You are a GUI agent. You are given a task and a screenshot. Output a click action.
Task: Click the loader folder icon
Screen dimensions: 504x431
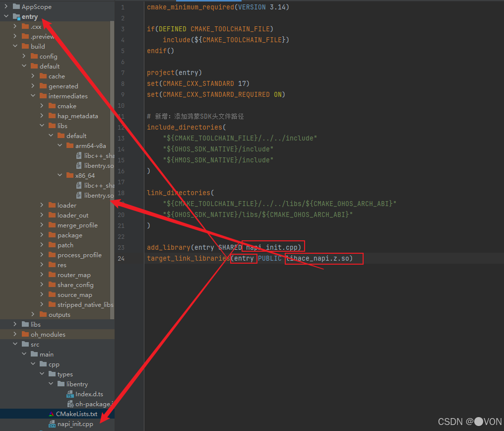53,205
